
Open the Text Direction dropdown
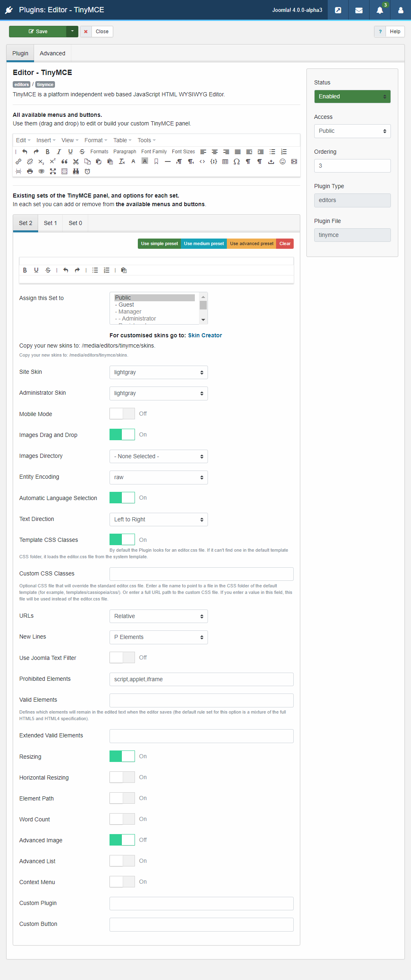click(x=159, y=520)
